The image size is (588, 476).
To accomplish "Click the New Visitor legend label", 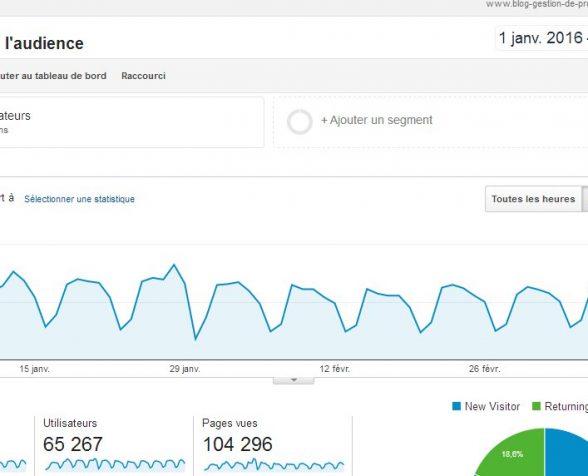I will coord(492,406).
